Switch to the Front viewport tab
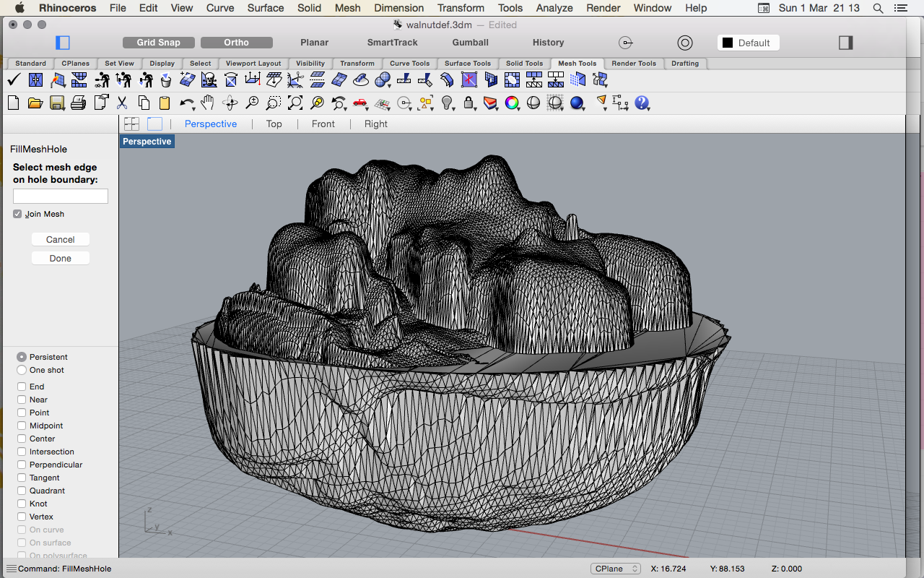This screenshot has width=924, height=578. pyautogui.click(x=323, y=124)
